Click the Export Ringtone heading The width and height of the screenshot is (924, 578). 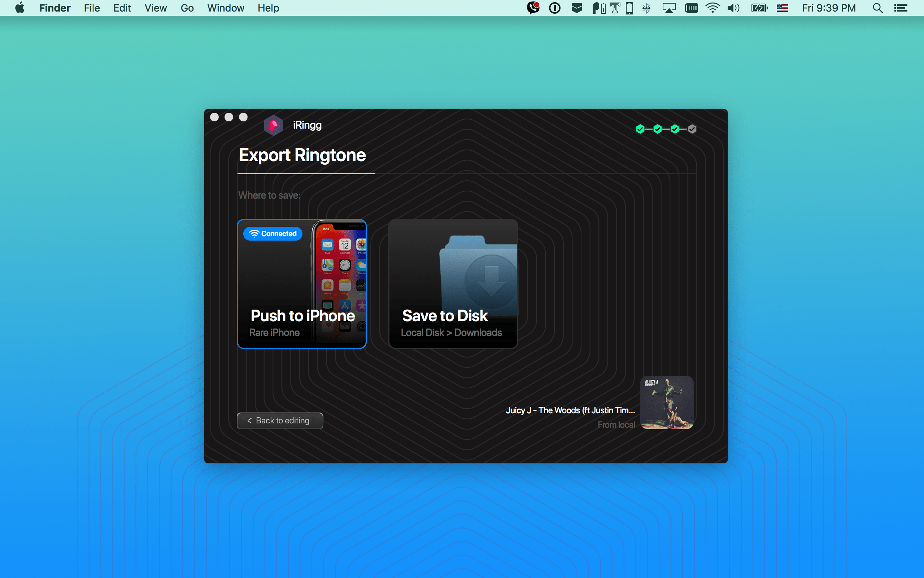tap(302, 155)
